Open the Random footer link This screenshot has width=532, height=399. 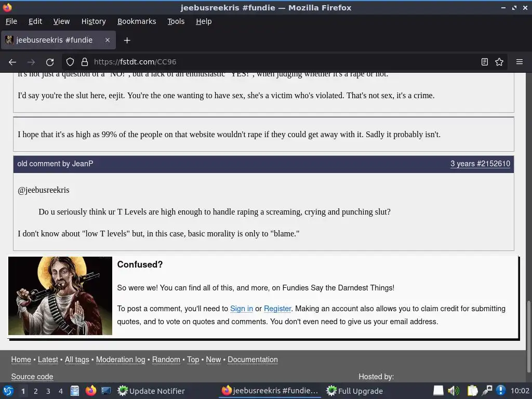coord(166,360)
